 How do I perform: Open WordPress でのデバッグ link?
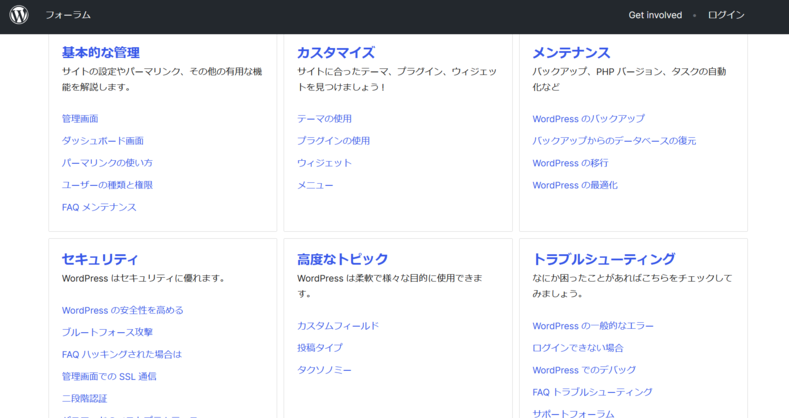pos(584,370)
